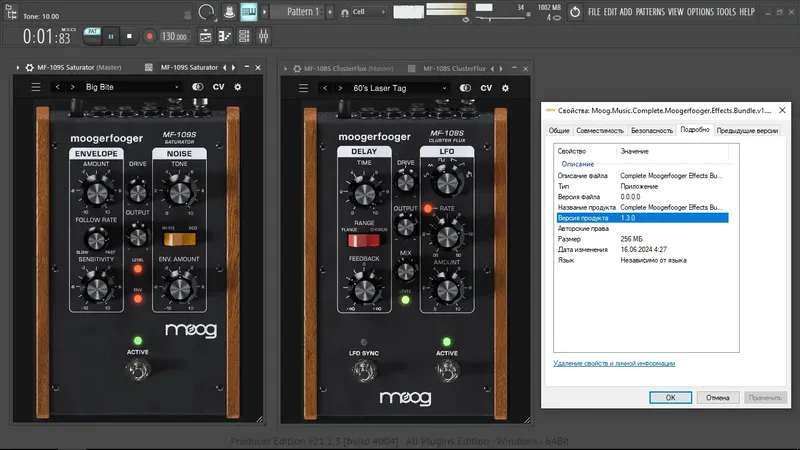
Task: Open the PATTERNS menu
Action: [x=650, y=12]
